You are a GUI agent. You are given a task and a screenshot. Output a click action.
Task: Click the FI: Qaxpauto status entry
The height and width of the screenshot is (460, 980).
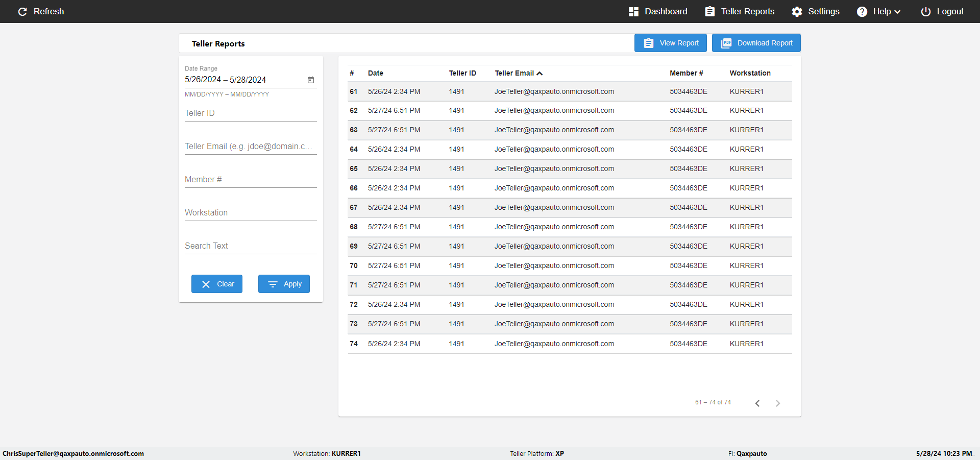click(748, 453)
